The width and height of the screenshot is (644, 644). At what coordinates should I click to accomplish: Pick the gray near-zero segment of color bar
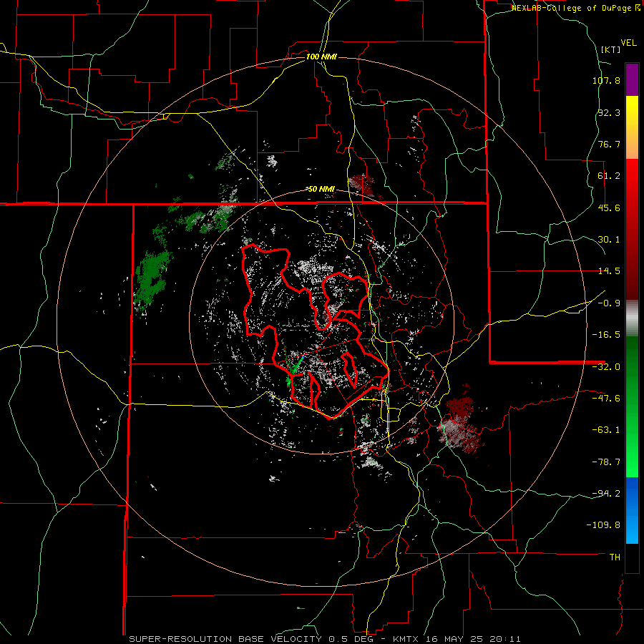click(x=632, y=318)
